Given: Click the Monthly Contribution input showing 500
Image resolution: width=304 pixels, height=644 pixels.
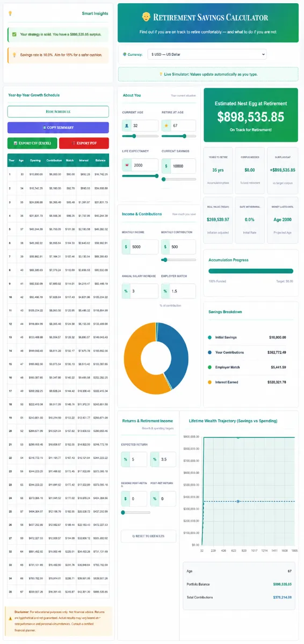Looking at the screenshot, I should click(x=183, y=247).
